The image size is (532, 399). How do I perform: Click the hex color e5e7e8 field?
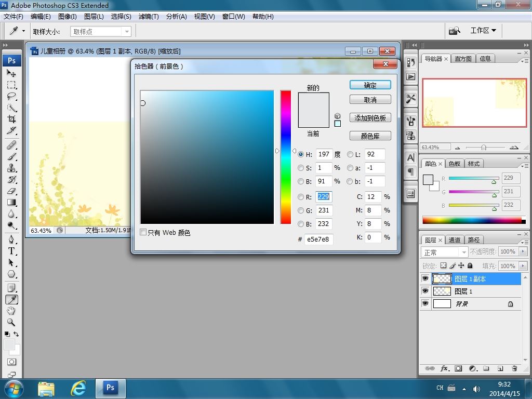(x=318, y=239)
